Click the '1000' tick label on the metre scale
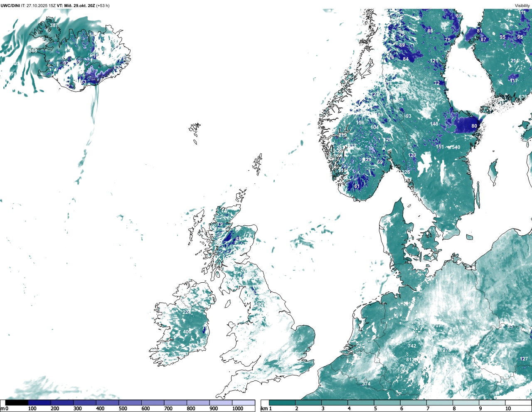 pyautogui.click(x=238, y=409)
